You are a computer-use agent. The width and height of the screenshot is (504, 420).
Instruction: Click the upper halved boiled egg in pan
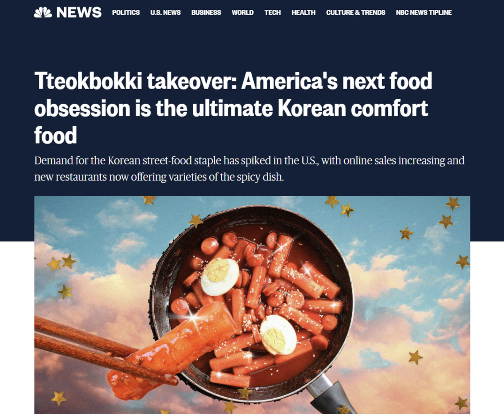pyautogui.click(x=220, y=277)
